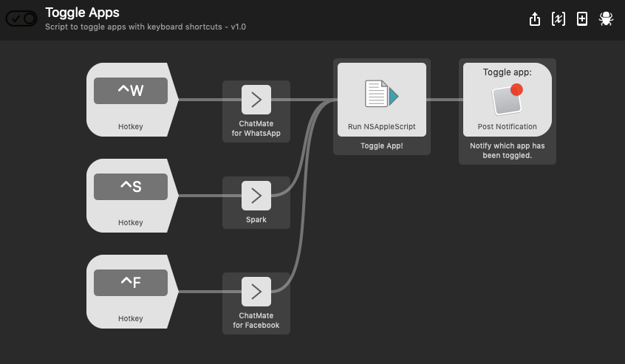Viewport: 625px width, 364px height.
Task: Select the ^W hotkey field
Action: (131, 91)
